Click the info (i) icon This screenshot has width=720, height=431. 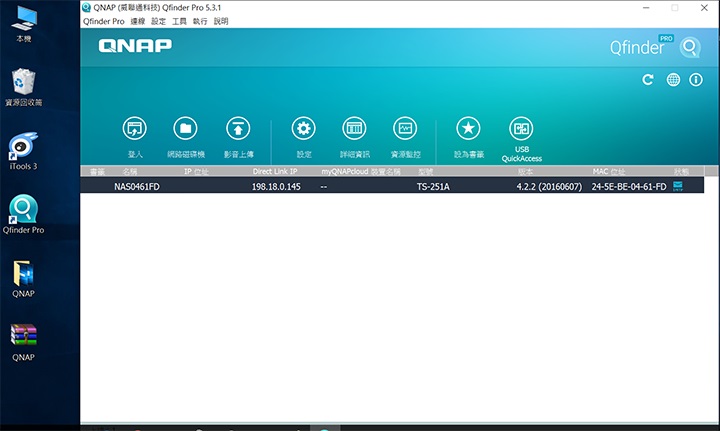[x=696, y=80]
